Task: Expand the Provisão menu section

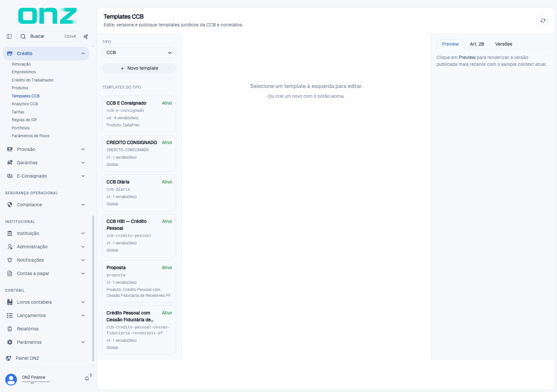Action: tap(46, 149)
